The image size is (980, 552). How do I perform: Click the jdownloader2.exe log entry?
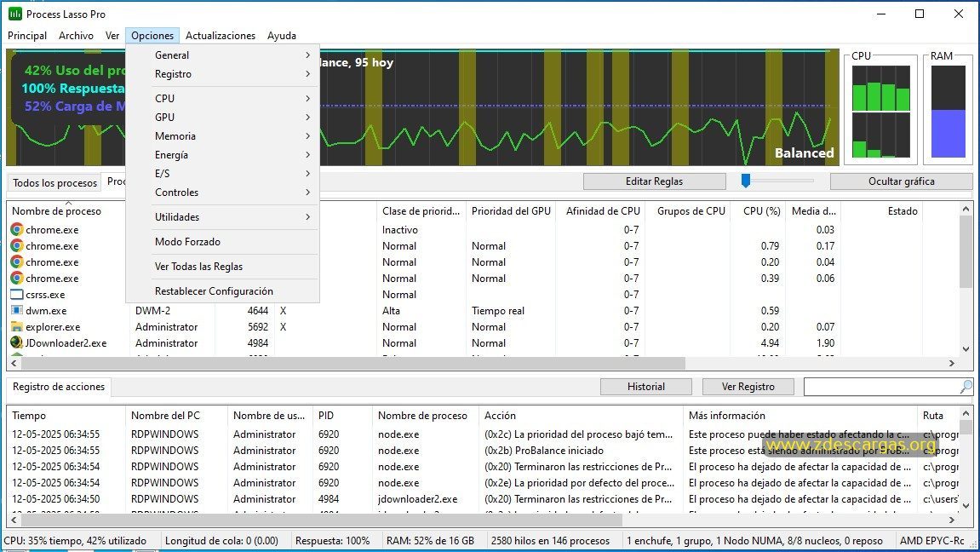click(417, 499)
